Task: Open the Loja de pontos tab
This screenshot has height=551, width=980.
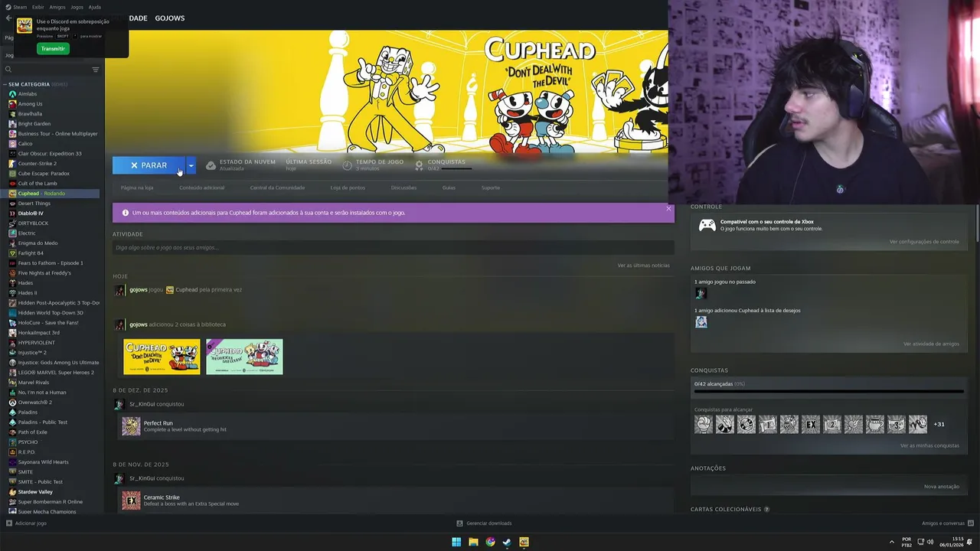Action: 348,187
